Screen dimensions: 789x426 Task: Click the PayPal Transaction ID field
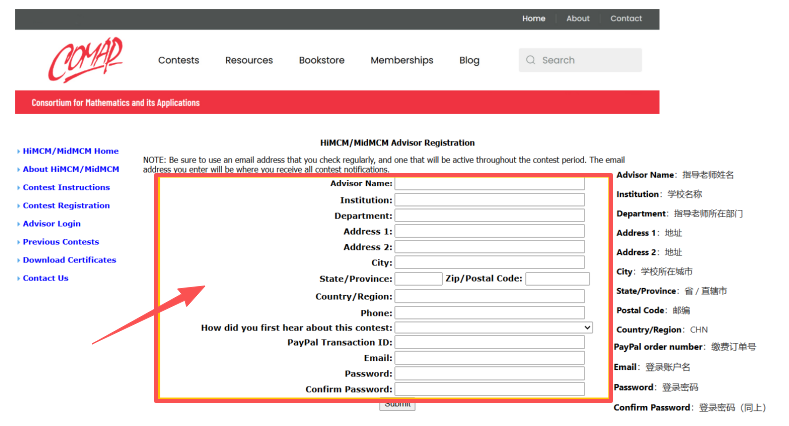coord(490,342)
